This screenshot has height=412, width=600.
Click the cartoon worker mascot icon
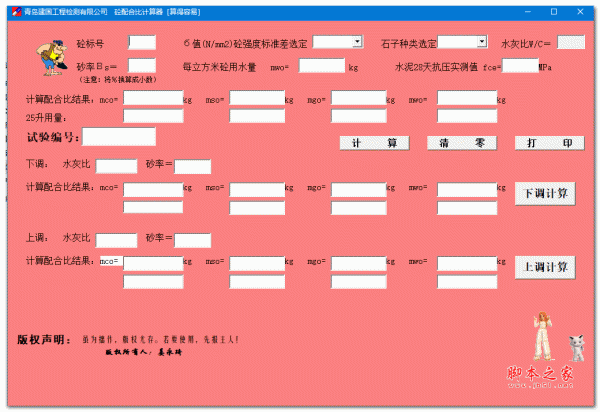click(43, 59)
